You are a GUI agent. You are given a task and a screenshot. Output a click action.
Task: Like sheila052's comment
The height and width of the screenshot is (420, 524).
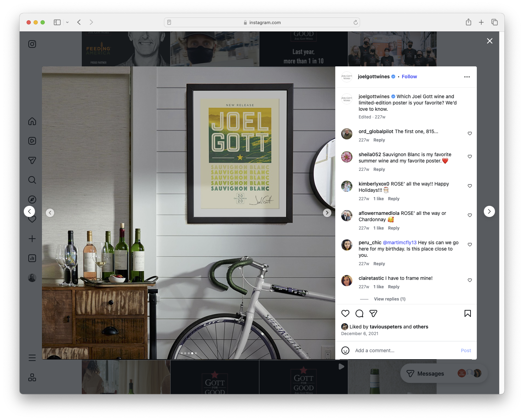469,157
